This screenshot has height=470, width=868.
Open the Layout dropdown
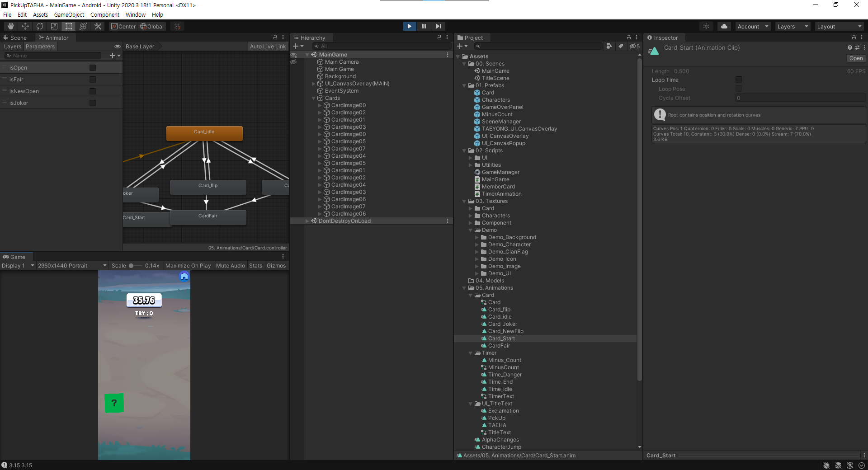[839, 27]
